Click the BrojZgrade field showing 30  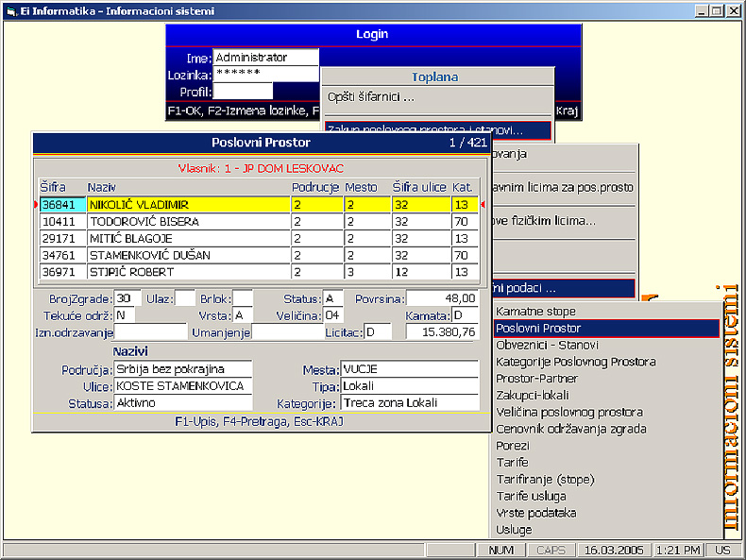click(x=127, y=298)
